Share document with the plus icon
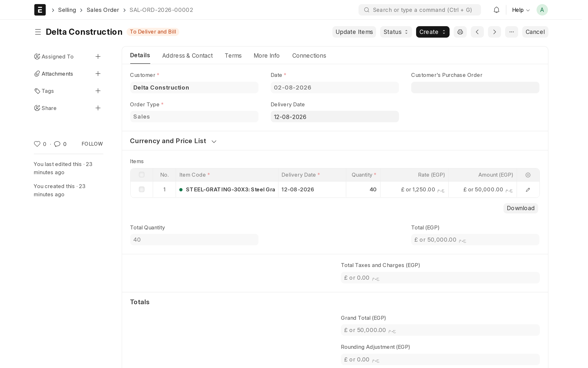This screenshot has width=588, height=368. pos(98,108)
